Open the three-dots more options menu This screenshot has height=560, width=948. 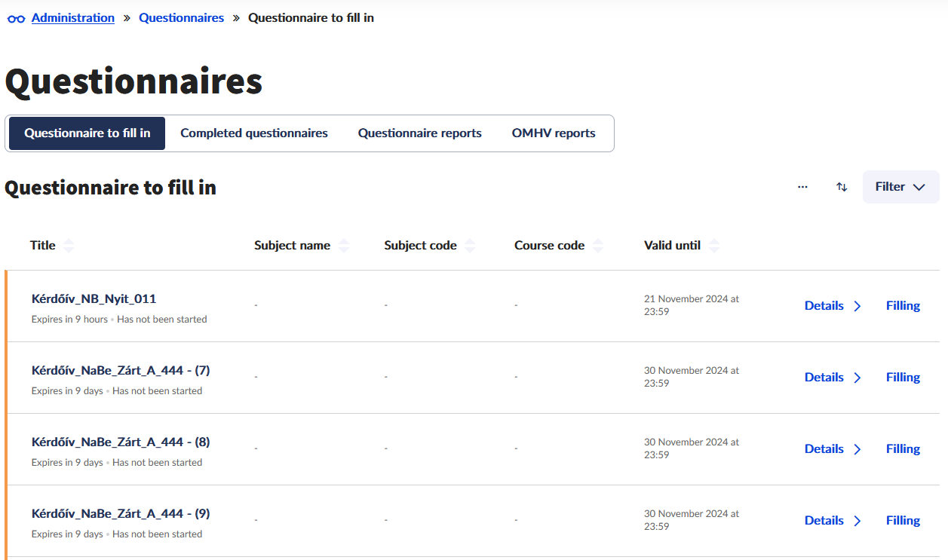tap(802, 187)
